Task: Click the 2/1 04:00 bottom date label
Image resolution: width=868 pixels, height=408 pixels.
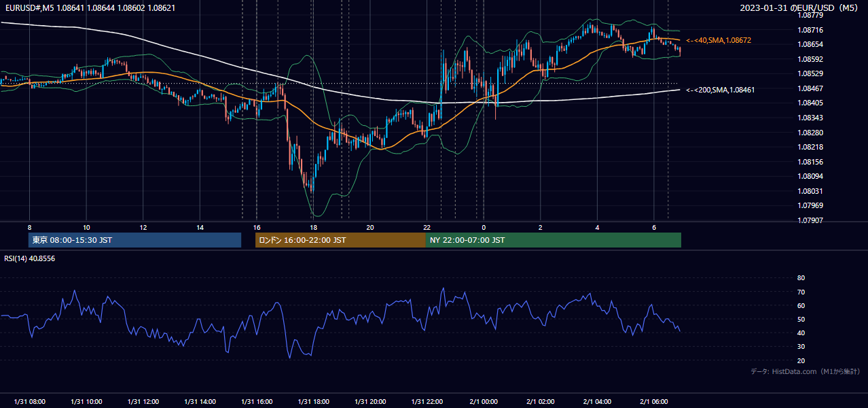Action: pos(597,402)
